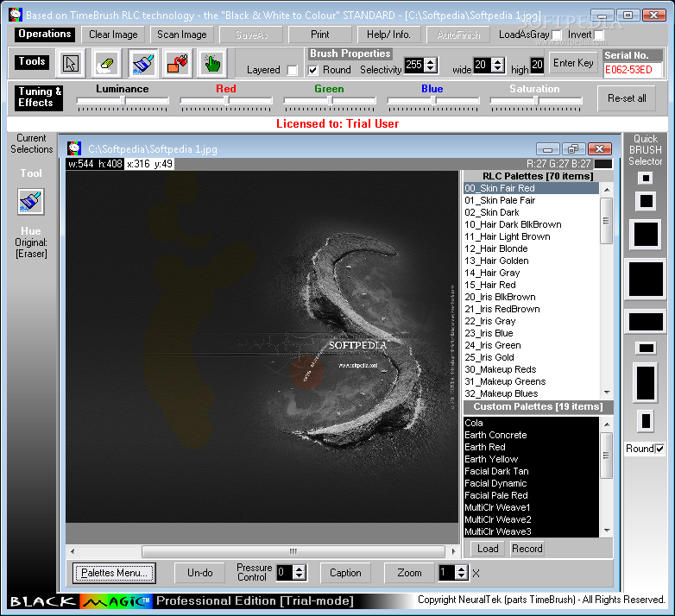Select the arrow pointer tool
The height and width of the screenshot is (616, 675).
click(71, 63)
